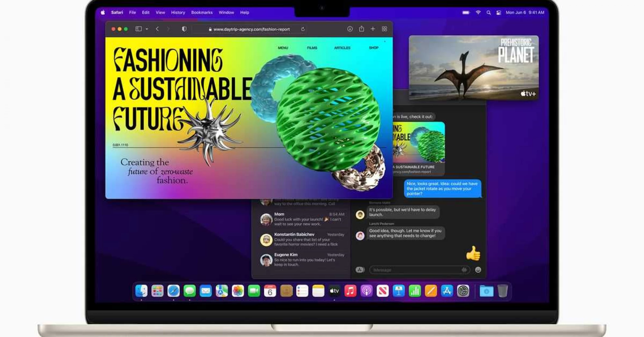Open Music from the Dock
This screenshot has height=337, width=644.
[350, 291]
